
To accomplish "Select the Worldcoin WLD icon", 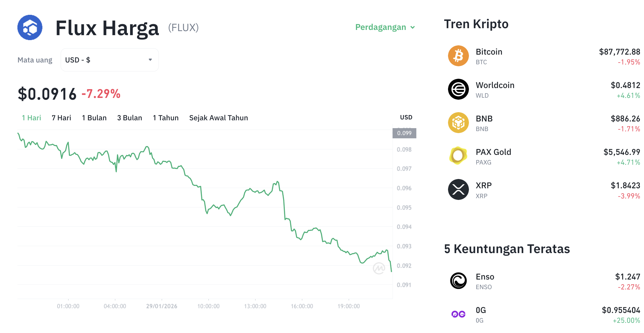I will tap(458, 89).
